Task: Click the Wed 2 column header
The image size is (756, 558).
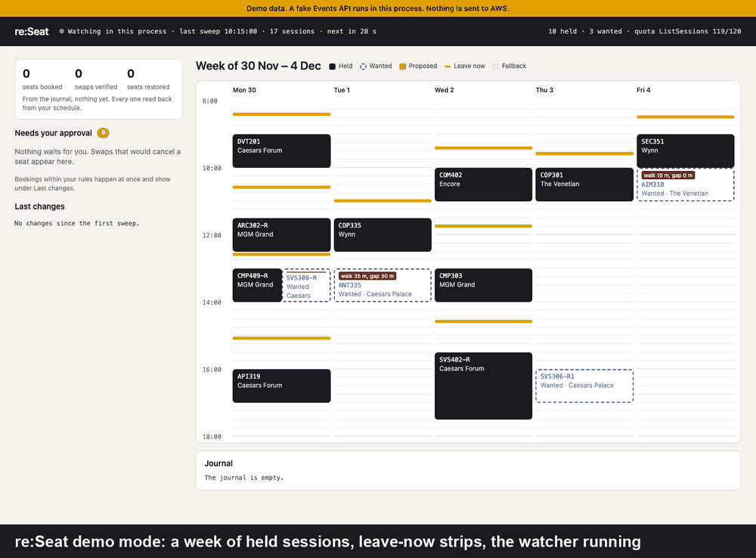Action: 444,90
